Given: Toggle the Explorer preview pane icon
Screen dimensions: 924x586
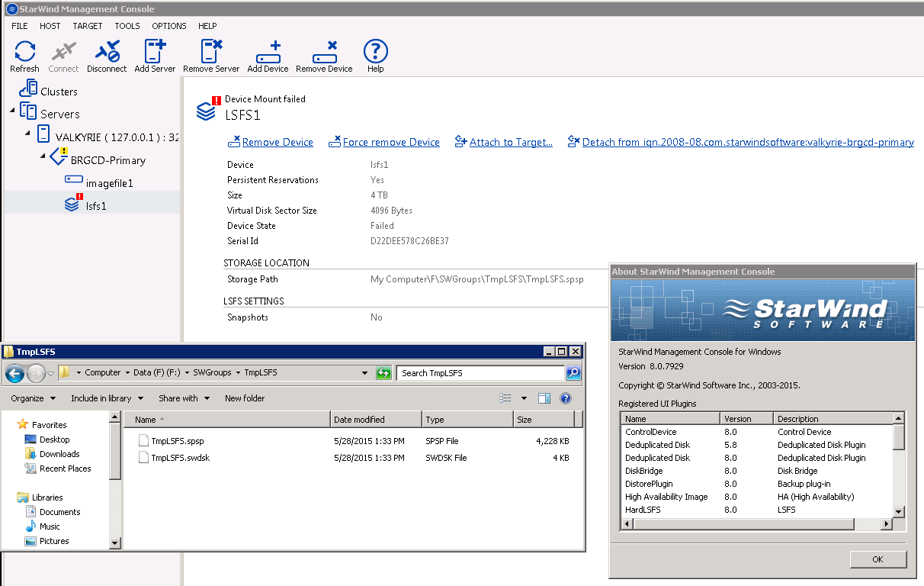Looking at the screenshot, I should click(x=544, y=398).
